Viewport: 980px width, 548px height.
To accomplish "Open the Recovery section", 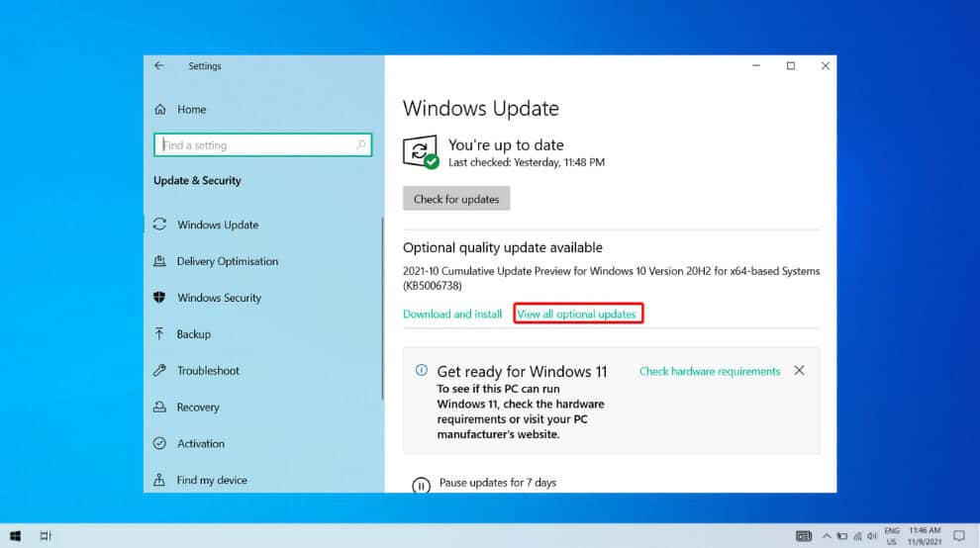I will [198, 407].
